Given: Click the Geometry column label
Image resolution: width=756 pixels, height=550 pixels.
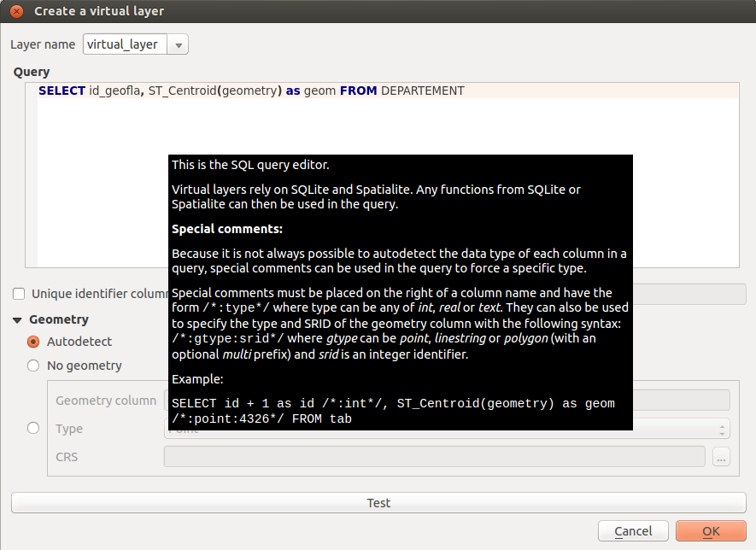Looking at the screenshot, I should pos(106,401).
